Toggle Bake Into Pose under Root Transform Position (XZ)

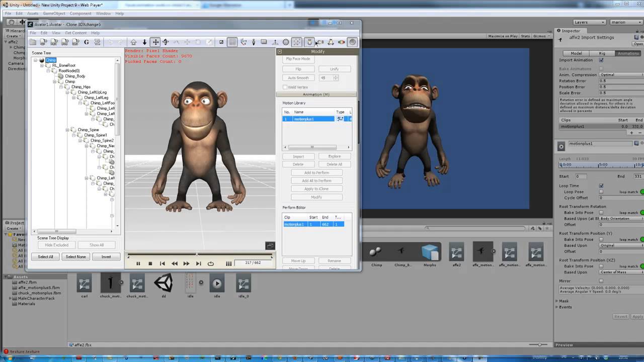click(x=601, y=266)
